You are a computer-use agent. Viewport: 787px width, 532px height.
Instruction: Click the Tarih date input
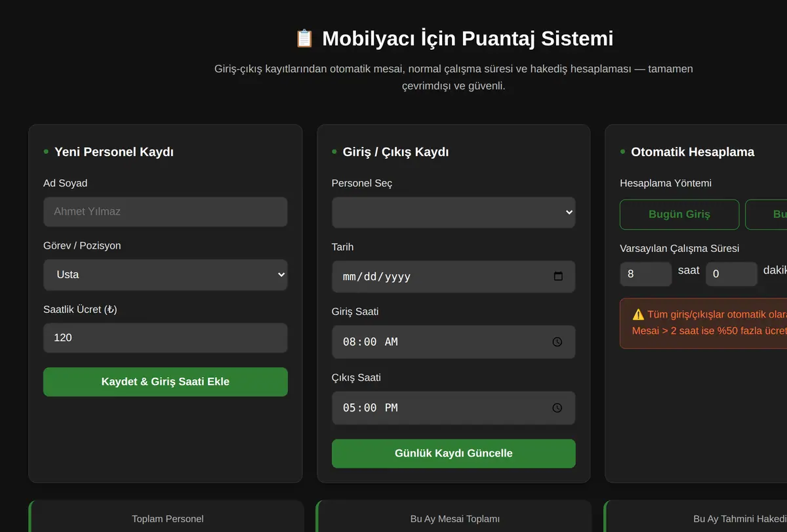click(453, 277)
